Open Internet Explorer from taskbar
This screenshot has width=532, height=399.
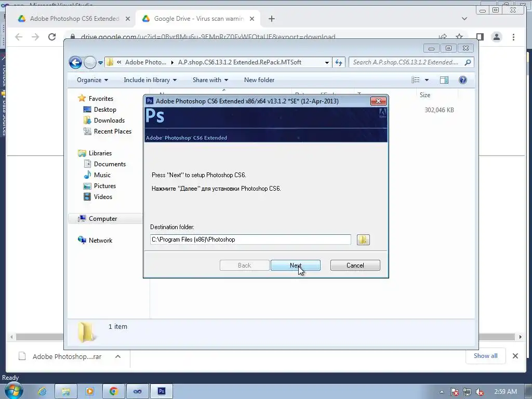42,392
